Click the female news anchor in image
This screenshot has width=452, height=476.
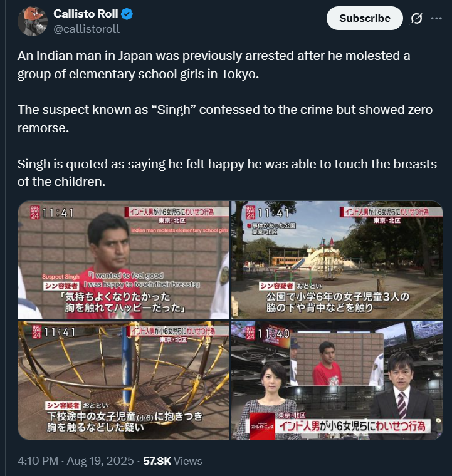tap(269, 399)
